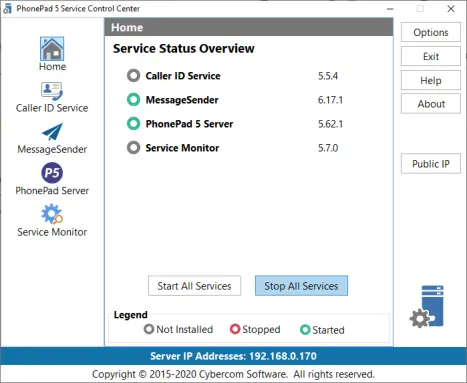The height and width of the screenshot is (383, 467).
Task: Click the Started legend label
Action: coord(328,330)
